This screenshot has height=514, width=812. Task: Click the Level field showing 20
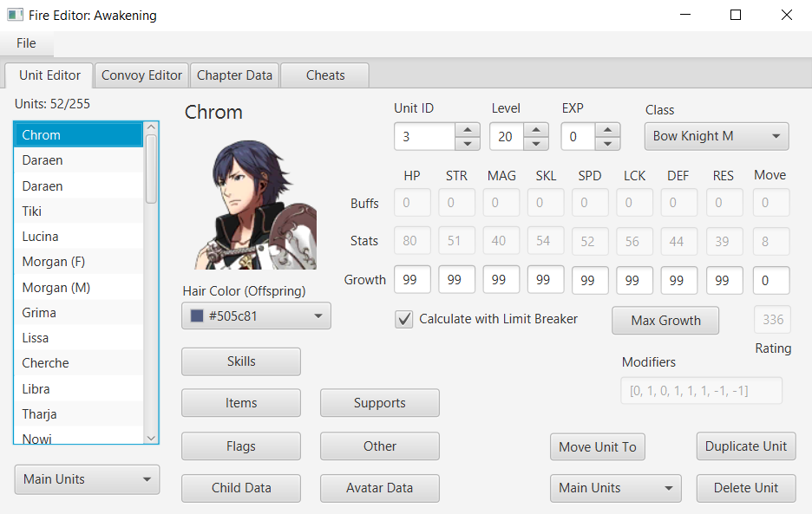click(x=507, y=137)
